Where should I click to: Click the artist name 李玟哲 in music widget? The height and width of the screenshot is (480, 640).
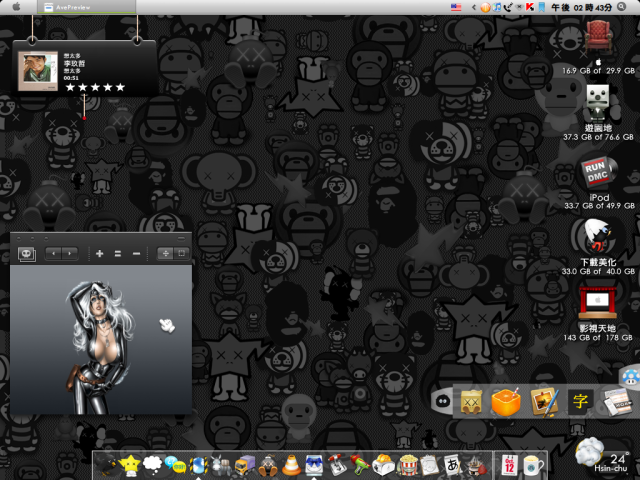74,63
